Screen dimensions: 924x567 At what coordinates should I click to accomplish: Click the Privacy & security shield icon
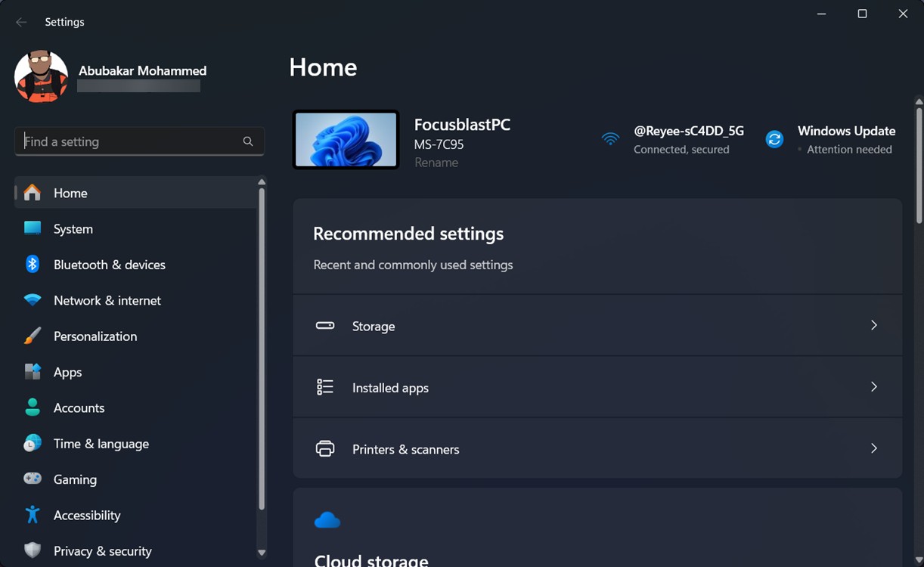[33, 550]
